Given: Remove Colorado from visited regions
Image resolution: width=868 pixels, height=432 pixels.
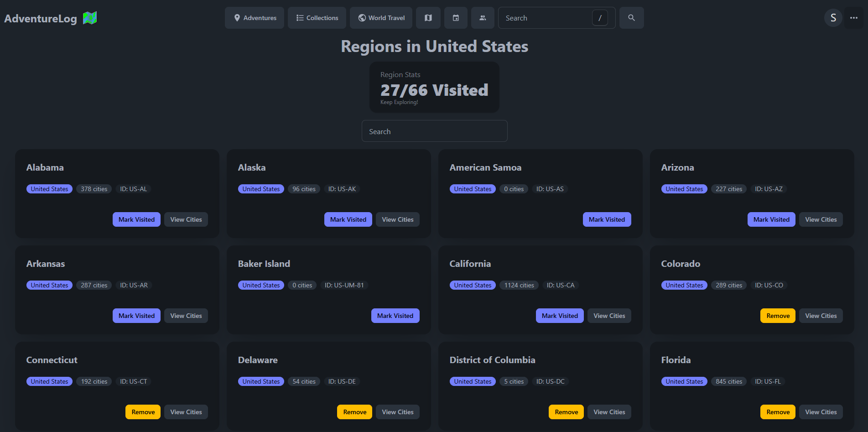Looking at the screenshot, I should pyautogui.click(x=777, y=315).
